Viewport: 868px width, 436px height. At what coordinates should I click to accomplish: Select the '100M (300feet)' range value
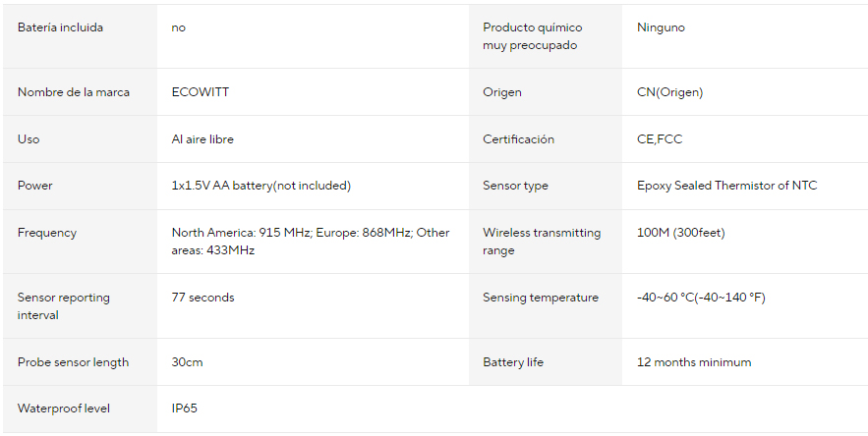[680, 233]
